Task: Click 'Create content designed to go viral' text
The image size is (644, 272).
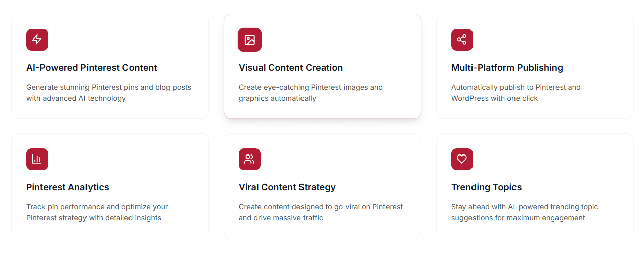Action: [x=321, y=212]
